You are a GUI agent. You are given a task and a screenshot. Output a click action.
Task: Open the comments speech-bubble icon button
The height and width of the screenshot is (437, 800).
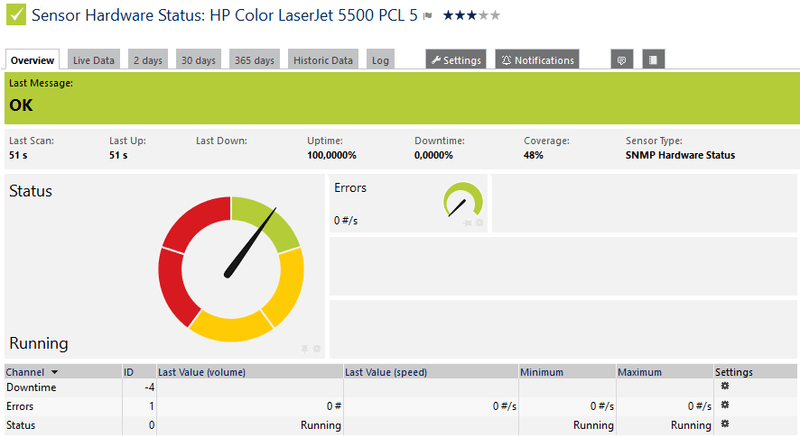pos(621,60)
